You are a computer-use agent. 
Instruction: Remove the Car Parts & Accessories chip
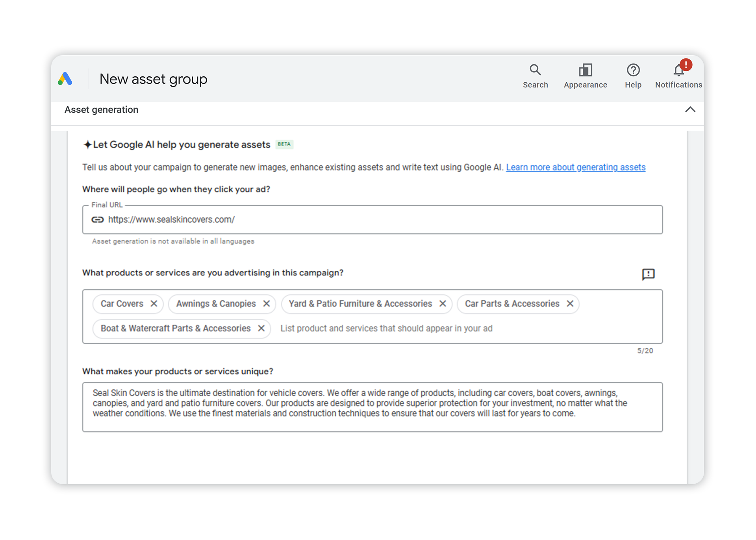570,303
